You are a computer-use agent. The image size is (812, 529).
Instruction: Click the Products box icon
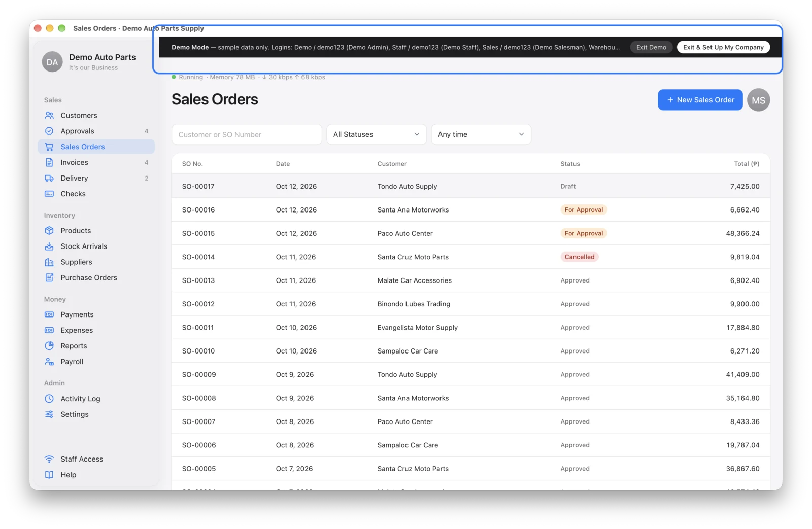49,230
